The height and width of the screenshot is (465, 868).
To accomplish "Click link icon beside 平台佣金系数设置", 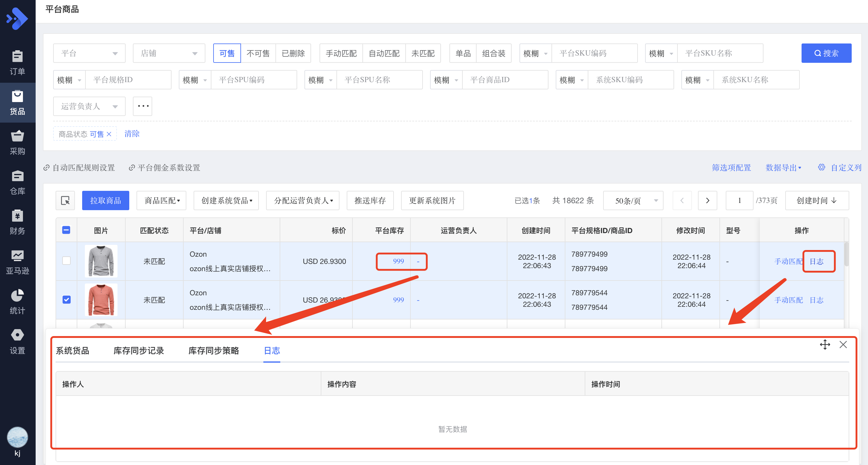I will click(132, 168).
